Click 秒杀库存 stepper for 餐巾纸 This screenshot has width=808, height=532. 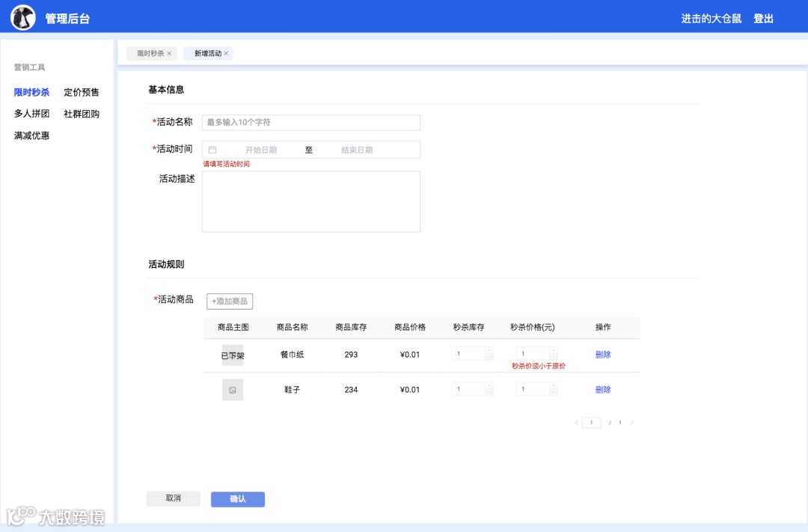click(473, 354)
